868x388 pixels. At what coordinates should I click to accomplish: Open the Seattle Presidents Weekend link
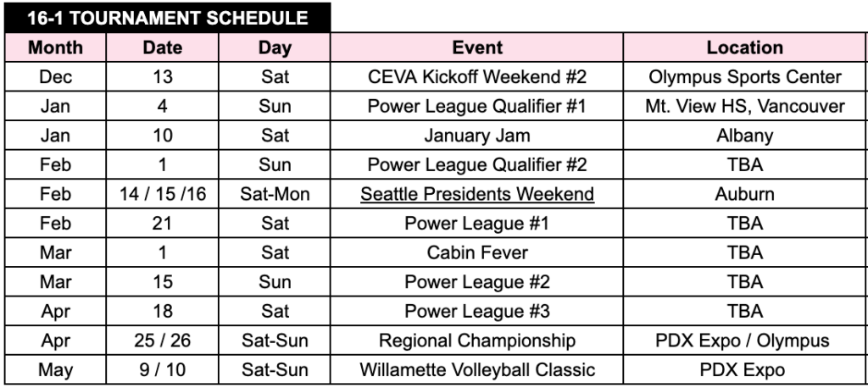coord(477,194)
